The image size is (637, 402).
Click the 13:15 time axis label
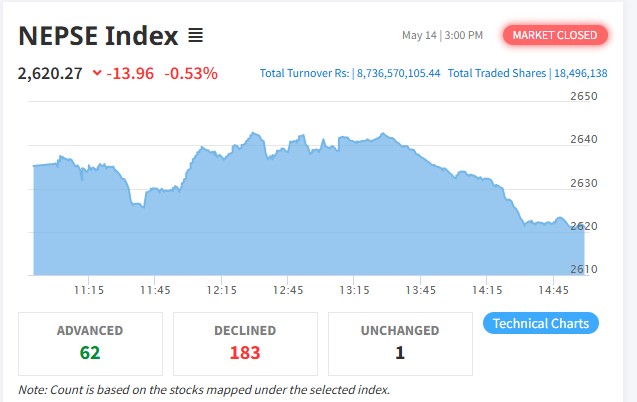point(354,290)
